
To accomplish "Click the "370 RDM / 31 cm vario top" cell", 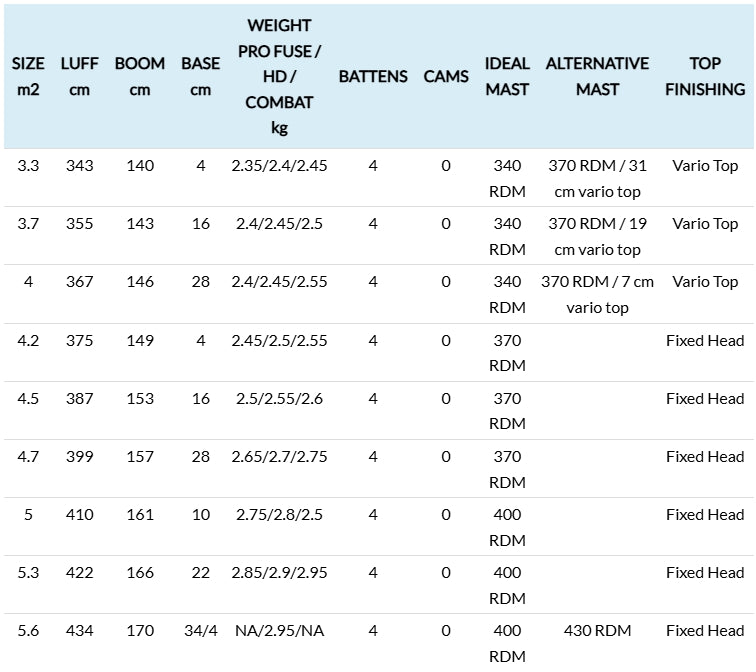I will pos(597,178).
